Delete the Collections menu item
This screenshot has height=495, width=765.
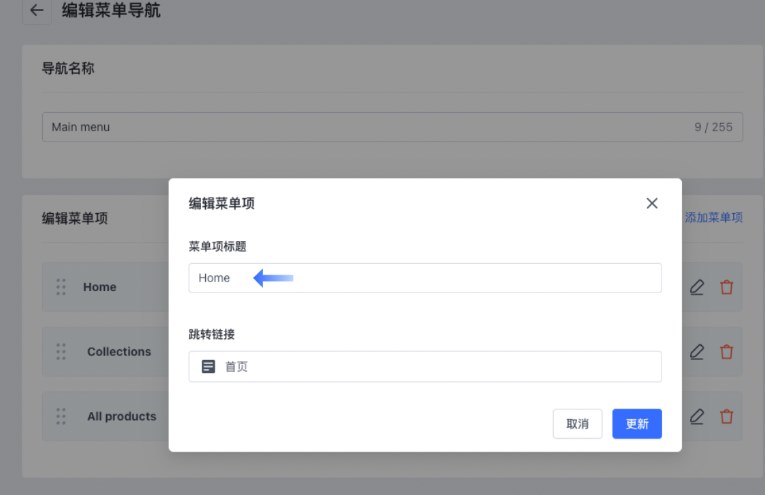click(727, 352)
